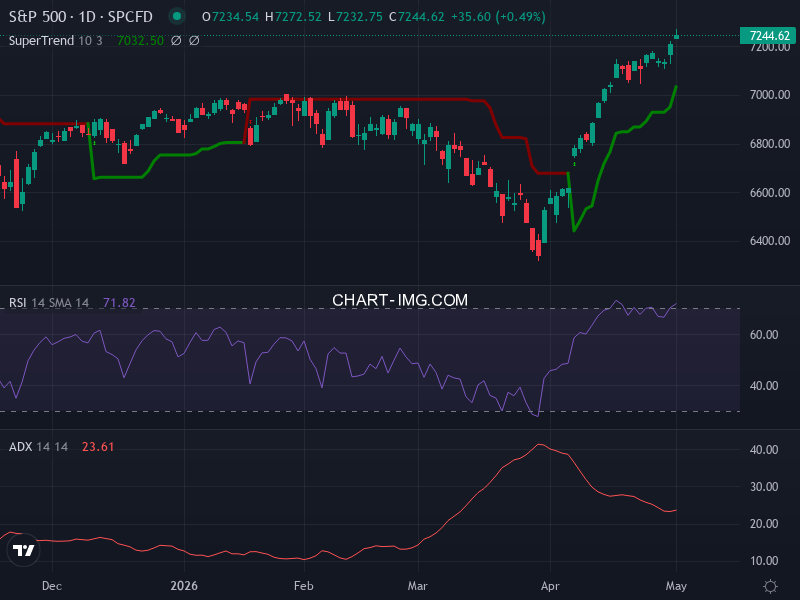Click the close price C7244.62
This screenshot has height=600, width=800.
pos(417,17)
